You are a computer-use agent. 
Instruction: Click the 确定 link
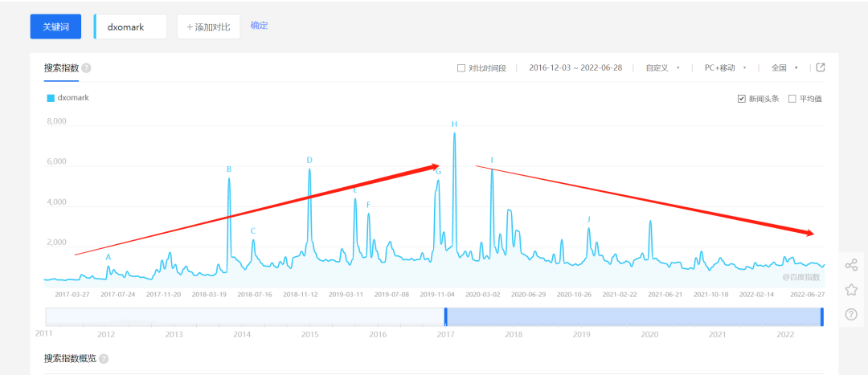pos(259,26)
